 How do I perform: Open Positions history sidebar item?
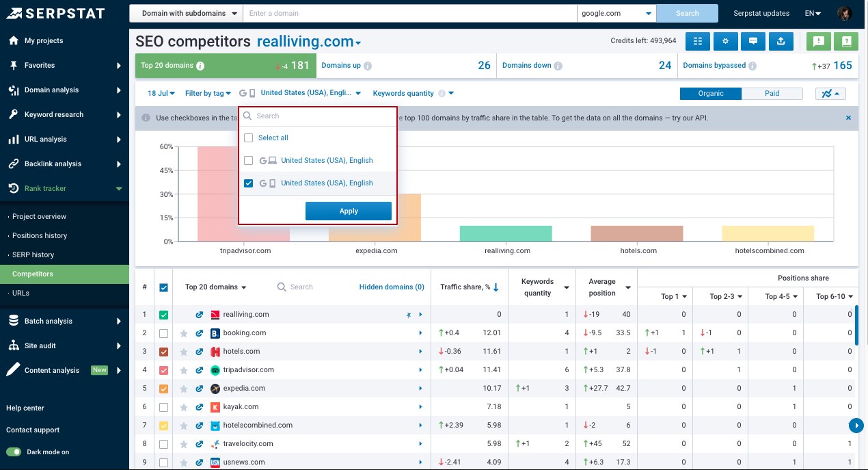pyautogui.click(x=40, y=235)
